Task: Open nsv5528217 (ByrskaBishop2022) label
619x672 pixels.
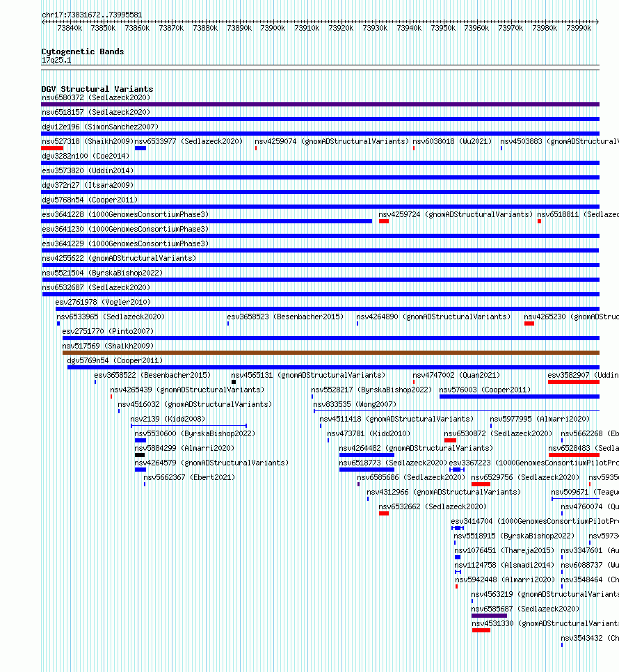Action: [371, 390]
